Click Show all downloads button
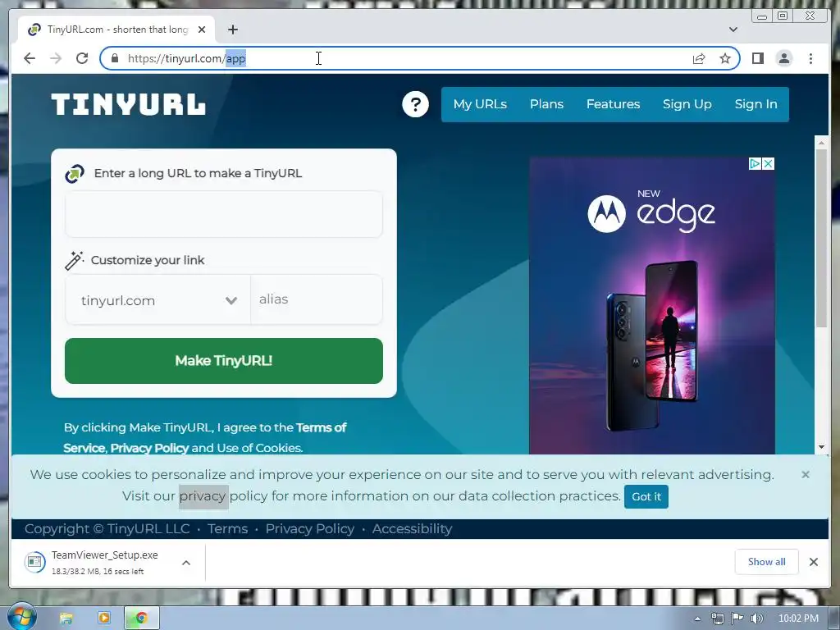Image resolution: width=840 pixels, height=630 pixels. [767, 561]
